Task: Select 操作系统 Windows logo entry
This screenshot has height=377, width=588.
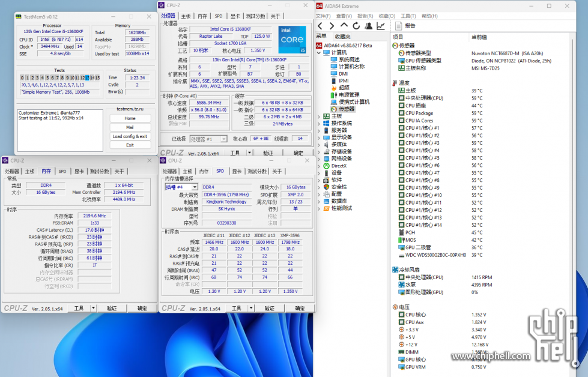Action: point(338,123)
